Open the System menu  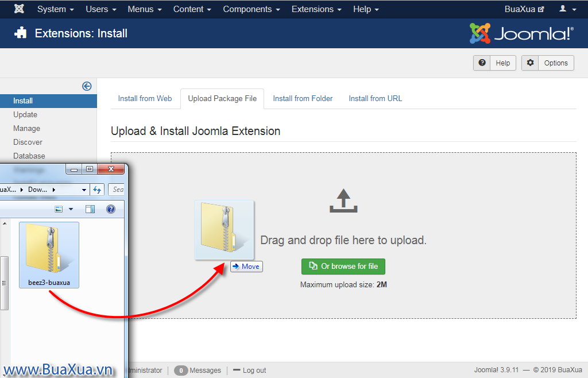[x=55, y=9]
